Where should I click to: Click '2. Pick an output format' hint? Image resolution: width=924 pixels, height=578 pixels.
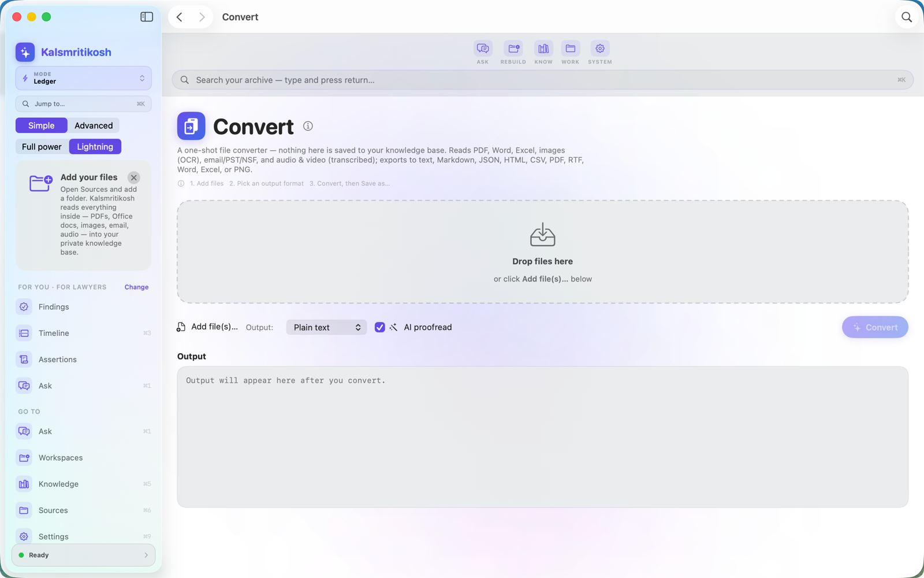coord(266,184)
